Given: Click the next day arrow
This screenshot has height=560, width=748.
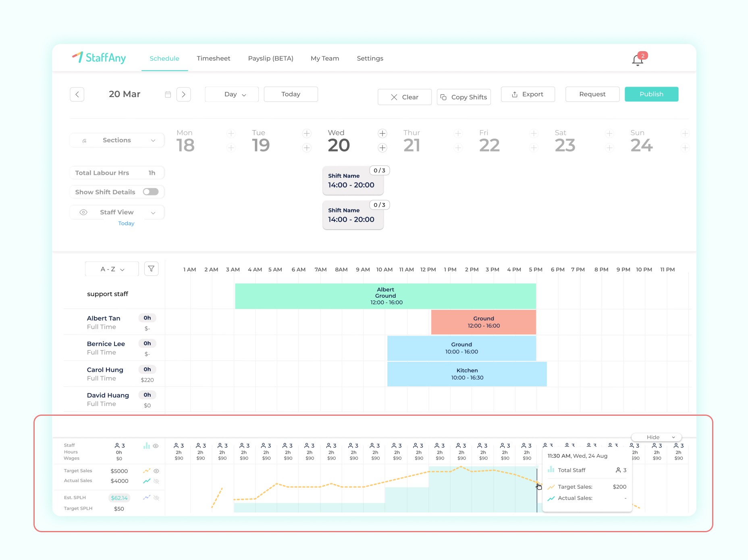Looking at the screenshot, I should [x=184, y=94].
